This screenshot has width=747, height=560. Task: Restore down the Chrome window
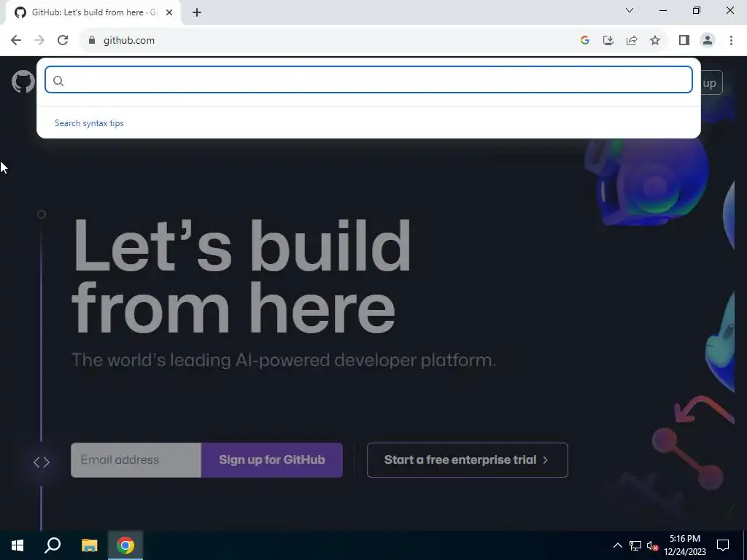click(697, 10)
